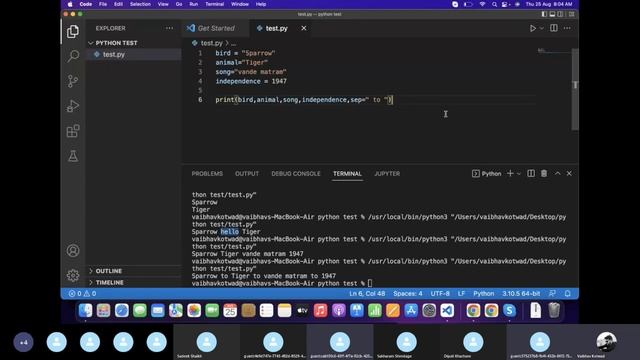Open editor More Actions ellipsis
The height and width of the screenshot is (360, 640).
[567, 28]
